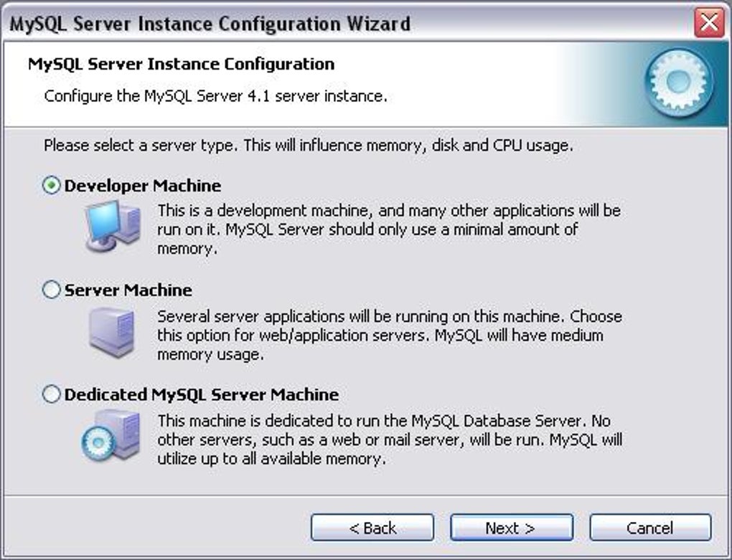This screenshot has height=560, width=732.
Task: Pick the Dedicated MySQL Server Machine radio
Action: click(x=52, y=394)
